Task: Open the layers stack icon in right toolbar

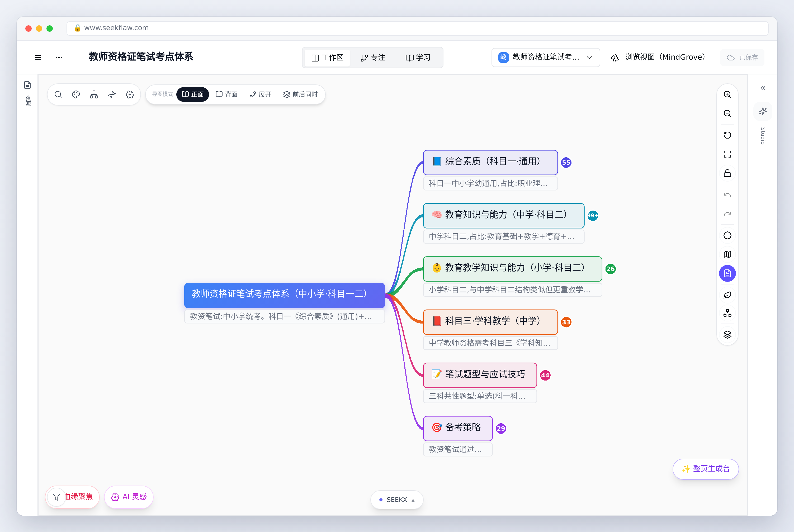Action: 727,335
